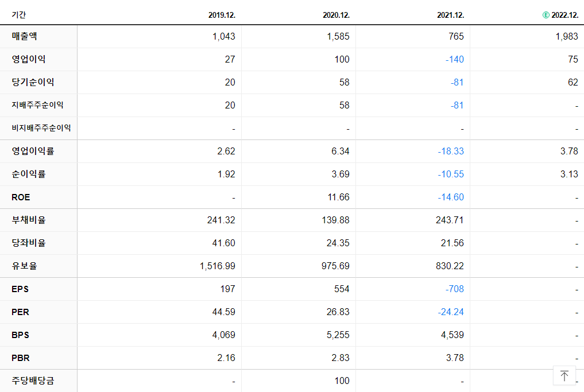
Task: Click the scroll-to-top arrow button
Action: pyautogui.click(x=564, y=375)
